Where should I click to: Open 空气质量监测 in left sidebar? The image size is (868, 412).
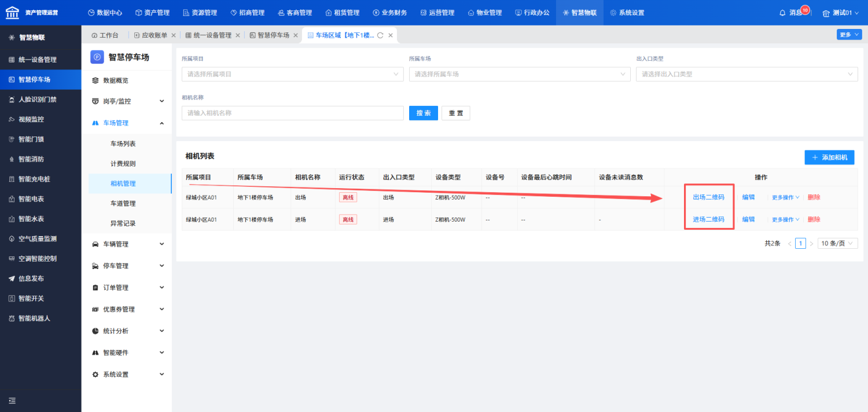(x=41, y=239)
